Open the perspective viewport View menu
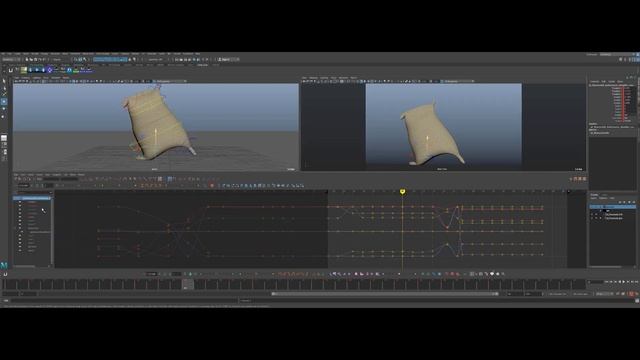 point(17,78)
